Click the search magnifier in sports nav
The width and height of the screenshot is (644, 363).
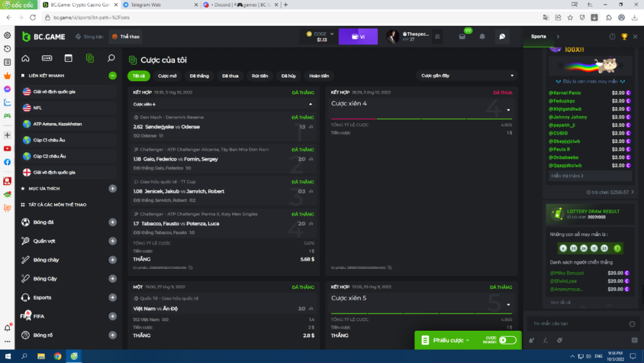(x=111, y=59)
